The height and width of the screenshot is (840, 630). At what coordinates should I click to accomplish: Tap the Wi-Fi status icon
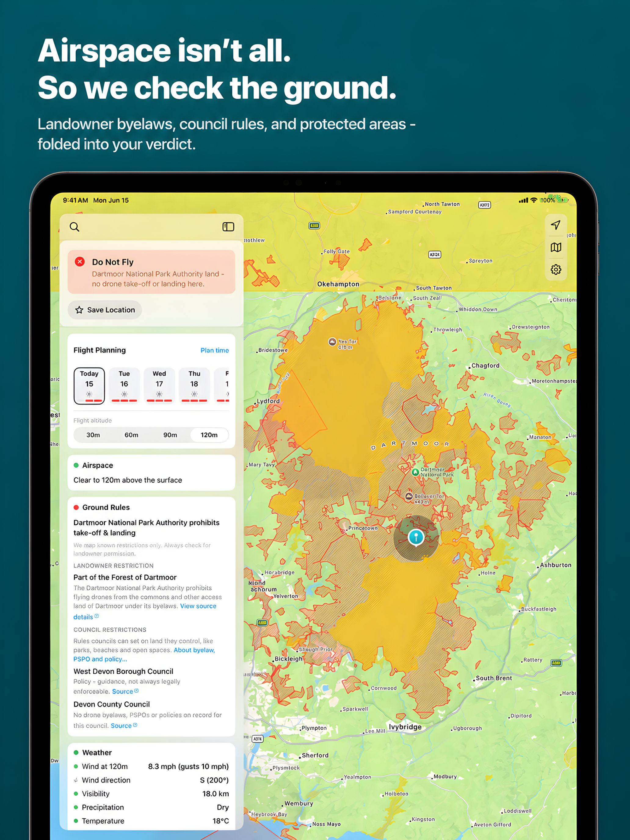(534, 200)
